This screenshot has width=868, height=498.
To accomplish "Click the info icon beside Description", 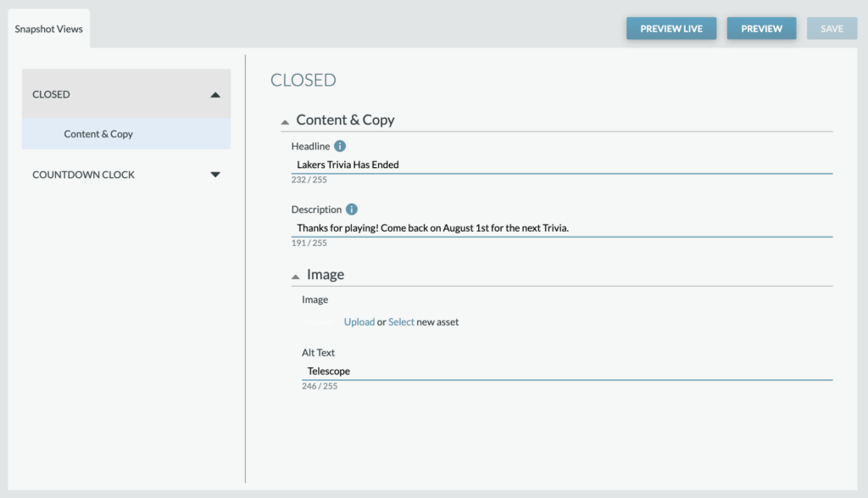I will click(x=352, y=210).
